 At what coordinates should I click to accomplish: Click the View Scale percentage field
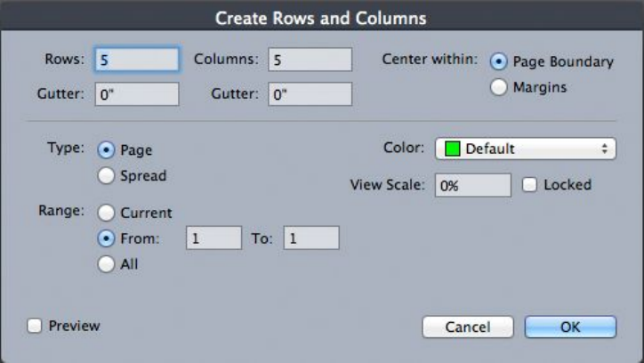471,185
